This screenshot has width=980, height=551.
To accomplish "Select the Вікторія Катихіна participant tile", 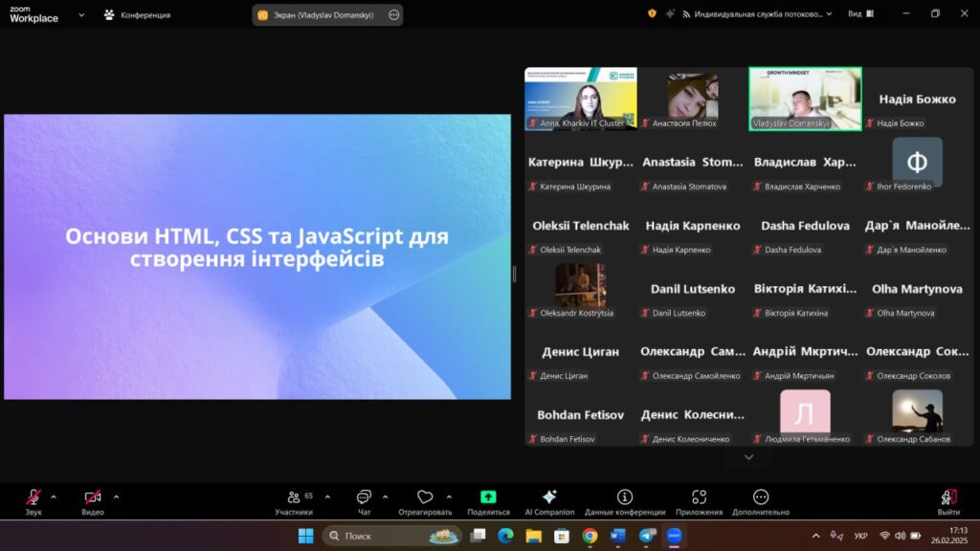I will [805, 289].
